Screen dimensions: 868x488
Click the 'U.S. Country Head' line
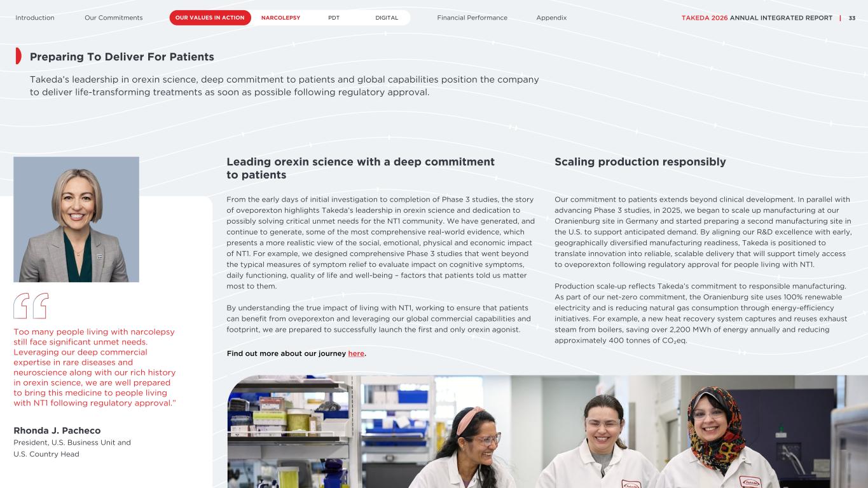click(x=46, y=454)
